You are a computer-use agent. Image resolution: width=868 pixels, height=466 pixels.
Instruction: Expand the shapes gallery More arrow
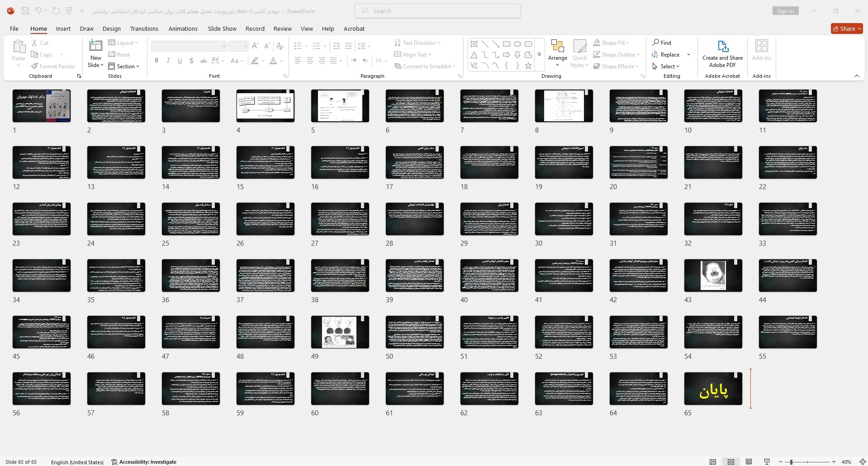click(x=539, y=55)
